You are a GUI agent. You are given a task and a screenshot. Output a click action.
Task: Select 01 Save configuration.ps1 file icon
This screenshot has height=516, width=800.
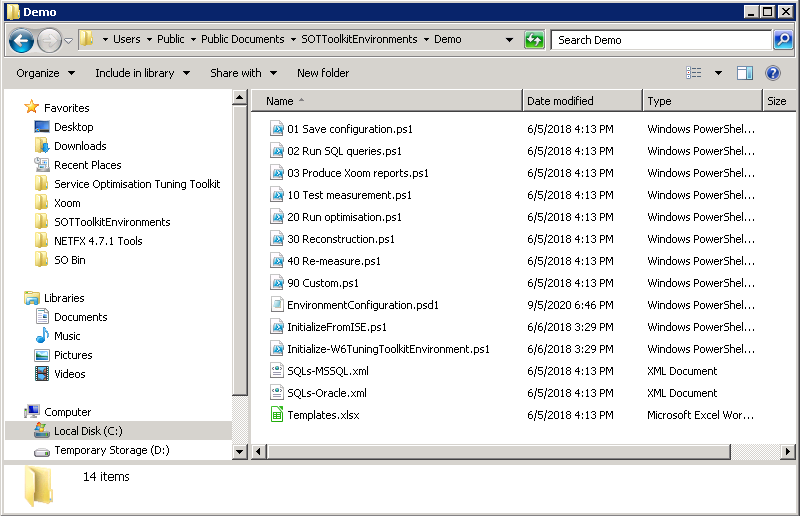click(x=277, y=129)
